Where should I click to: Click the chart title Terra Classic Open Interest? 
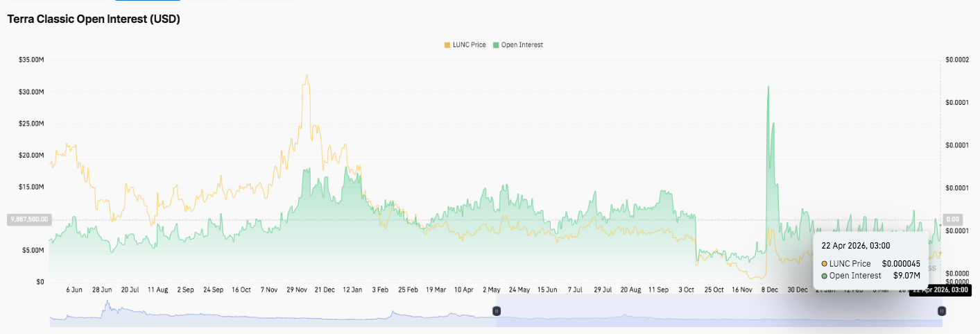[94, 19]
